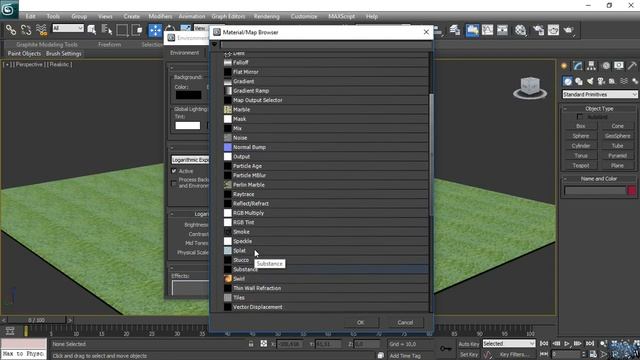The image size is (640, 360).
Task: Click the Rectangular Selection Region icon
Action: pyautogui.click(x=122, y=30)
